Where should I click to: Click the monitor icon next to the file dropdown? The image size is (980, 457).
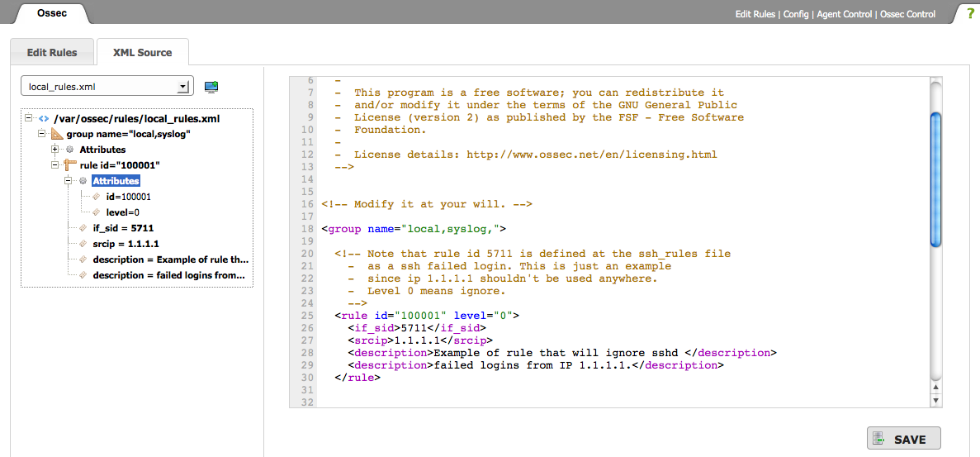coord(212,86)
